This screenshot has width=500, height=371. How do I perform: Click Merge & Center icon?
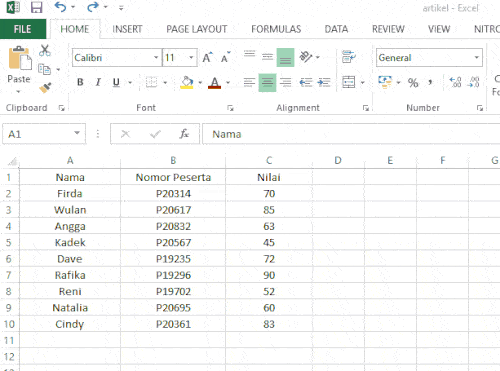[349, 82]
